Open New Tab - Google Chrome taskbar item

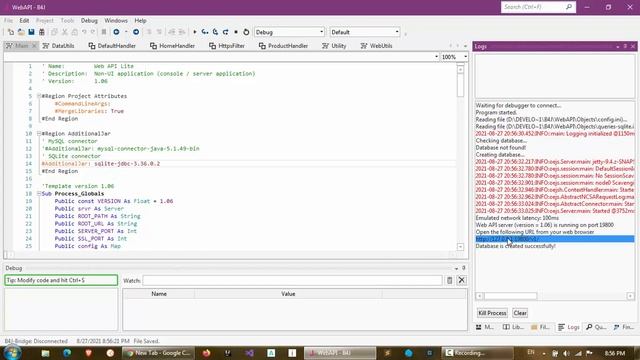[157, 353]
